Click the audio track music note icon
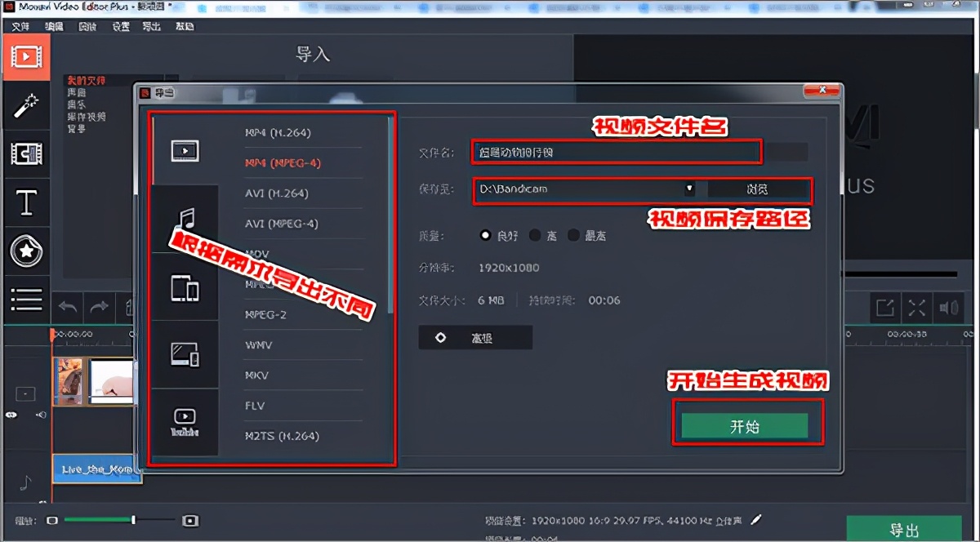Screen dimensions: 980x542 click(x=24, y=483)
